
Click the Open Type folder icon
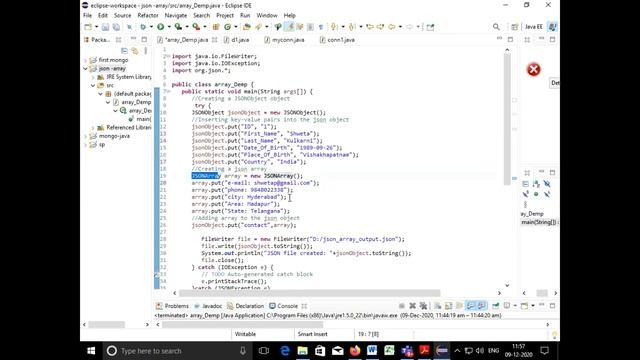pyautogui.click(x=247, y=27)
